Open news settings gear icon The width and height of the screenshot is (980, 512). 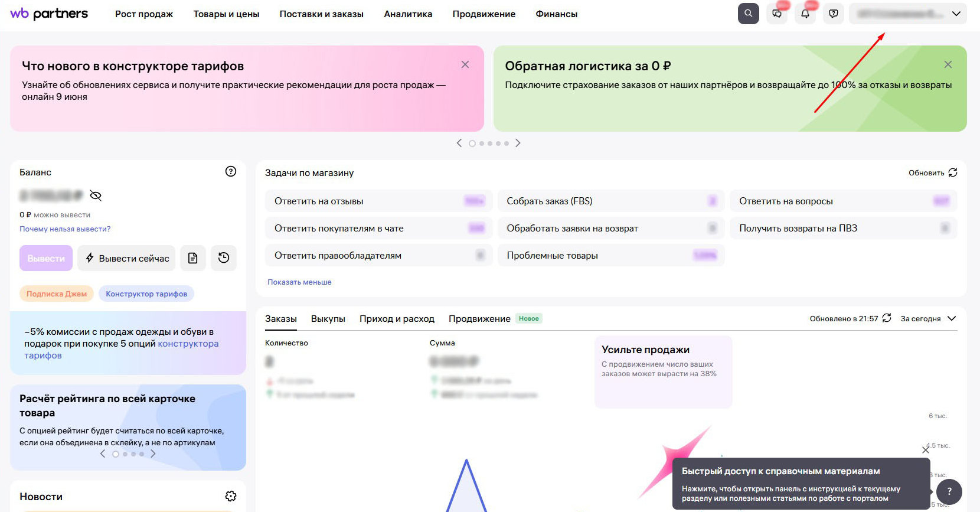[x=231, y=496]
